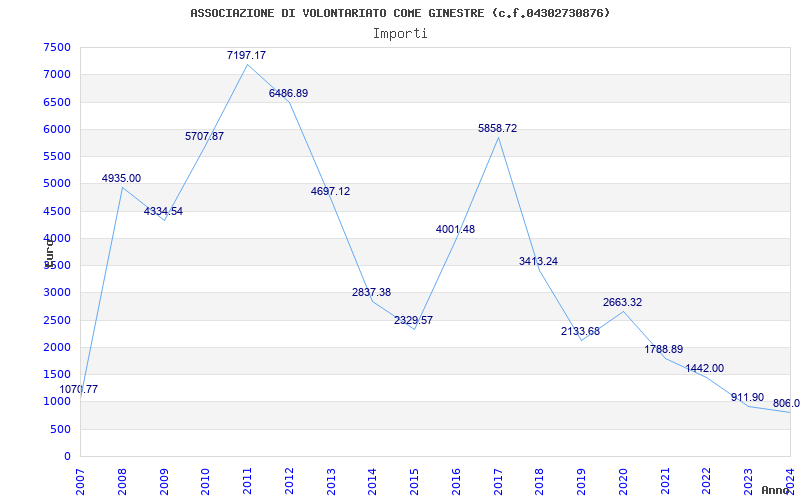This screenshot has height=500, width=800.
Task: Click y-axis value 6000
Action: point(57,129)
